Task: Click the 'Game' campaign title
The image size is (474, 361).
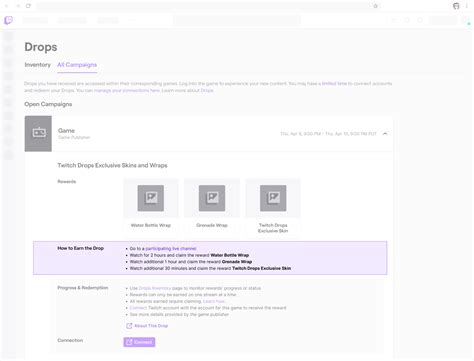Action: (x=66, y=130)
